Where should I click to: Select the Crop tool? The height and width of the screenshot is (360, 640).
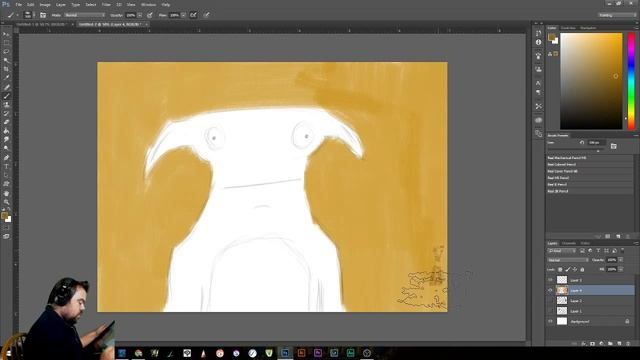[6, 69]
